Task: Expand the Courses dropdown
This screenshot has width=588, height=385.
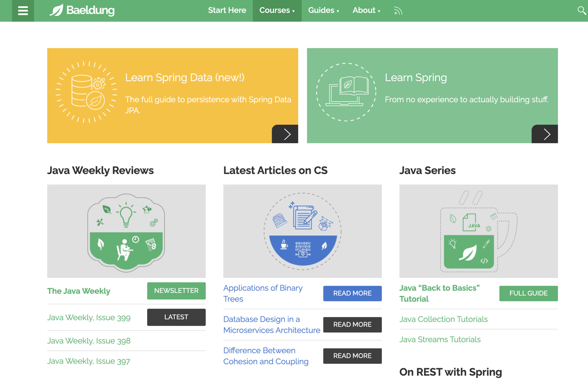Action: point(277,10)
